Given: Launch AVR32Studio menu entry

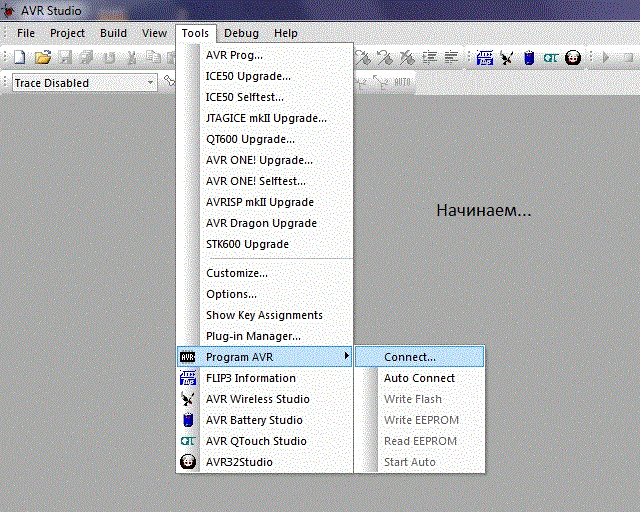Looking at the screenshot, I should coord(264,462).
